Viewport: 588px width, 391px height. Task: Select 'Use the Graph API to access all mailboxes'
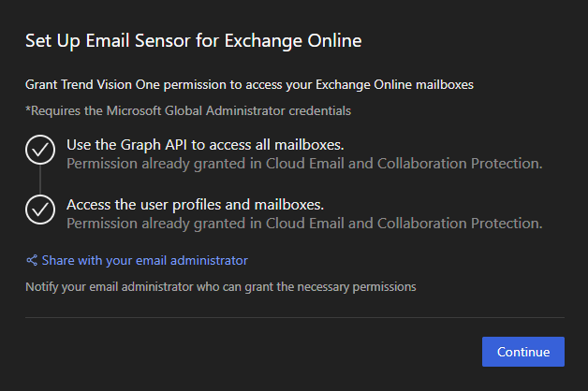tap(206, 145)
